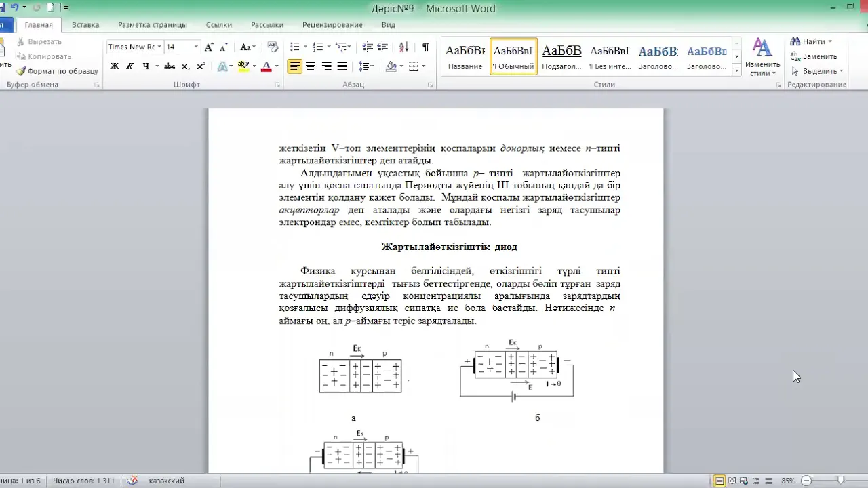Align paragraph text to the right
Screen dimensions: 868x488
click(326, 66)
